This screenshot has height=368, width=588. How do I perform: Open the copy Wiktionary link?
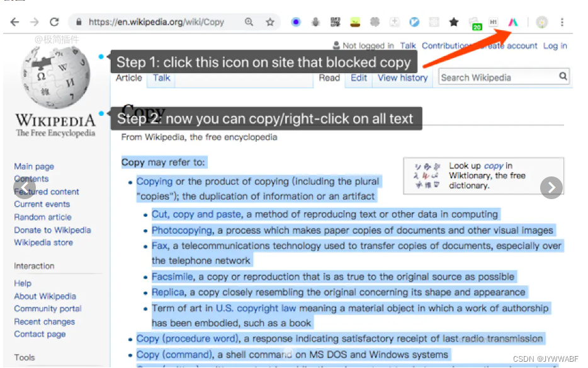click(494, 166)
